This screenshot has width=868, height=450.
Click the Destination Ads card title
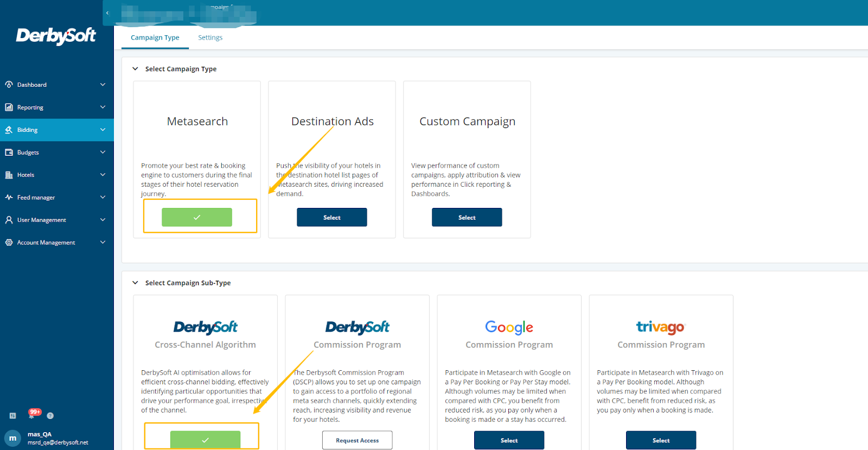[x=333, y=122]
